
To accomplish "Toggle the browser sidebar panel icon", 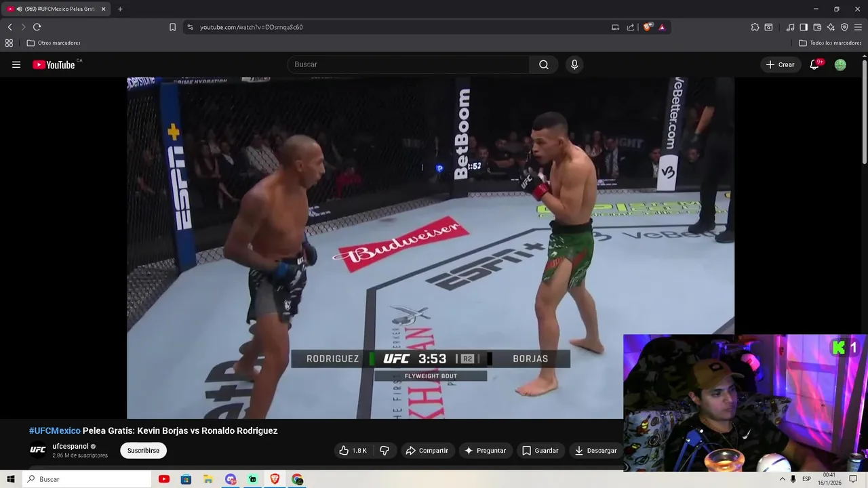I will [x=804, y=27].
